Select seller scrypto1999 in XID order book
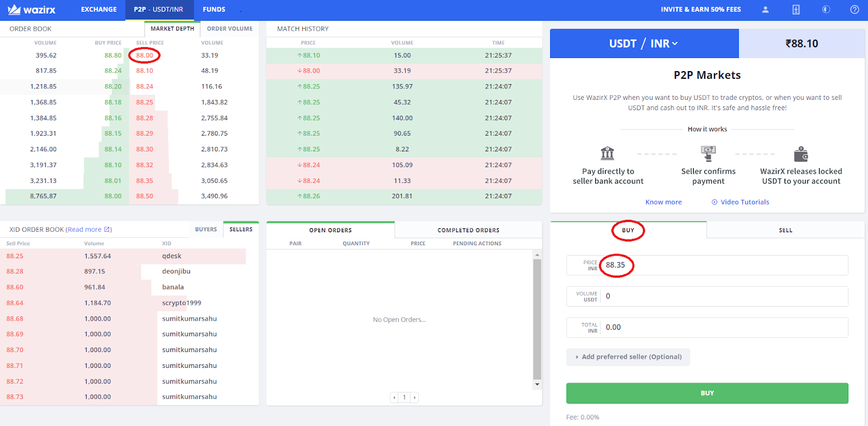Image resolution: width=868 pixels, height=426 pixels. coord(182,303)
